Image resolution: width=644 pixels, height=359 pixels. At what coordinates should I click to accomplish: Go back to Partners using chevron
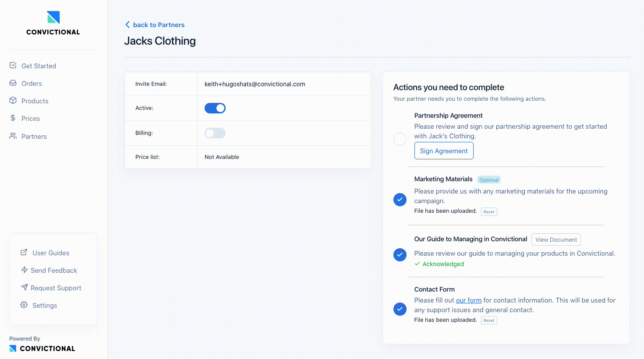click(127, 25)
